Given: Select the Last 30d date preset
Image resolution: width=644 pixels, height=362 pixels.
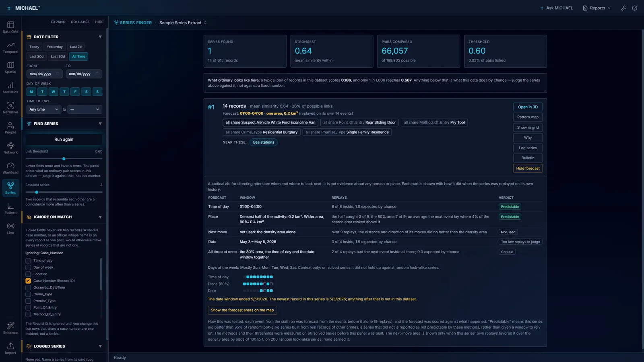Looking at the screenshot, I should click(x=36, y=57).
